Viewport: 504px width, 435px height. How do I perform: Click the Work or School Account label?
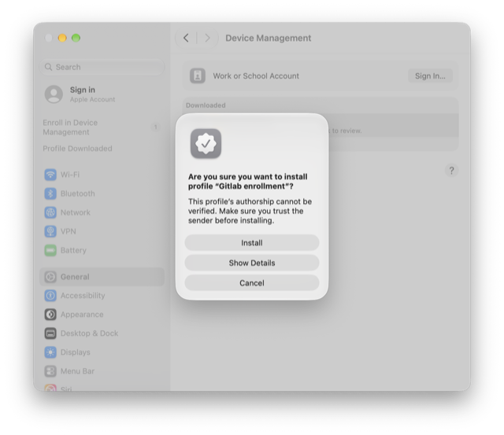pyautogui.click(x=256, y=76)
